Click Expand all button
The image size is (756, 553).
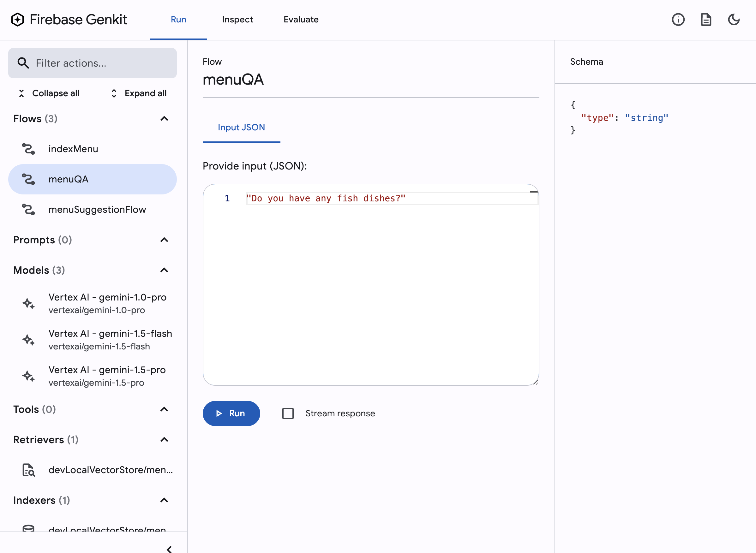[139, 93]
